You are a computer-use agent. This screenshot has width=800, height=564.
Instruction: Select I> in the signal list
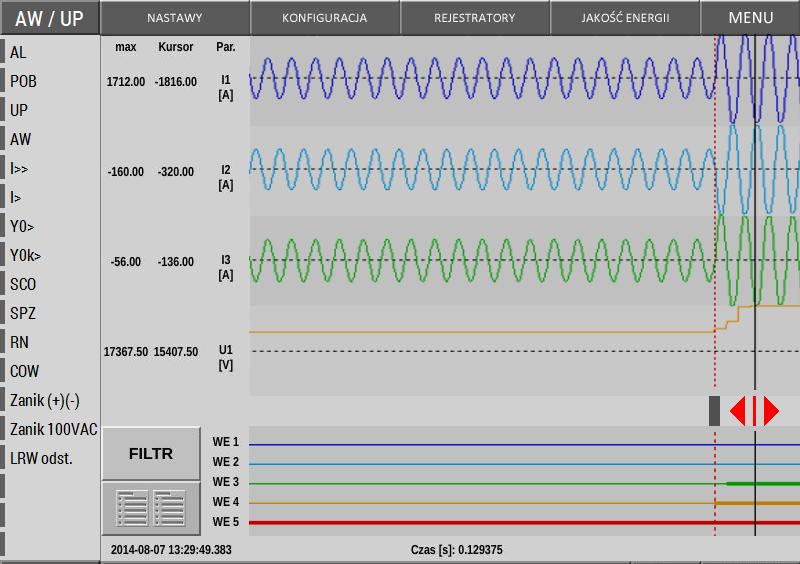pyautogui.click(x=15, y=198)
